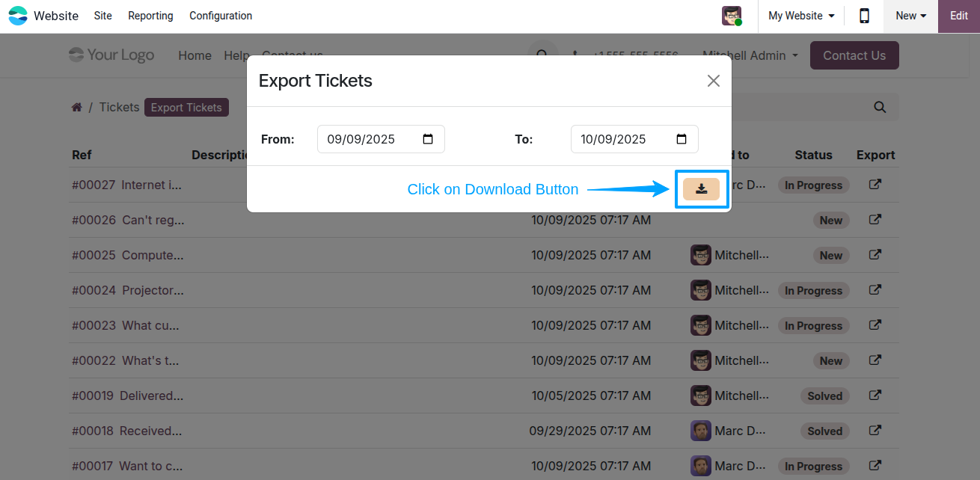This screenshot has height=480, width=980.
Task: Toggle the mobile preview phone icon
Action: pos(864,16)
